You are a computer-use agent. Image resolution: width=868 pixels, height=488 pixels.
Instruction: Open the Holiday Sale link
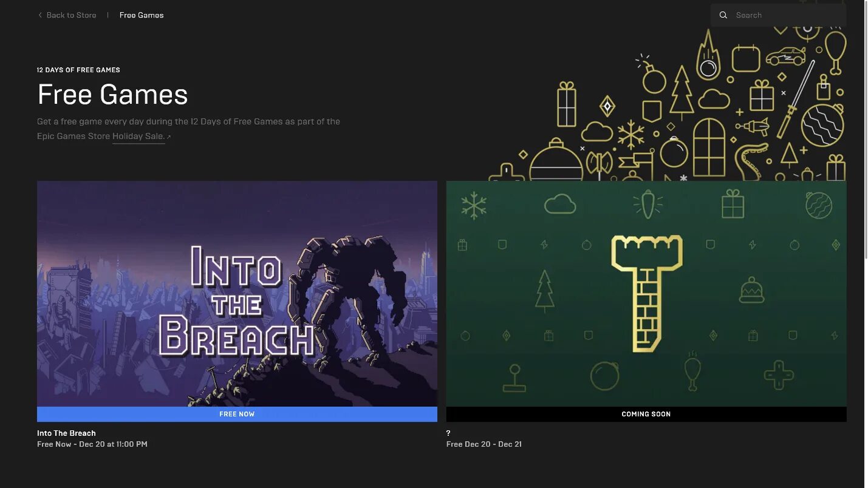[x=138, y=136]
